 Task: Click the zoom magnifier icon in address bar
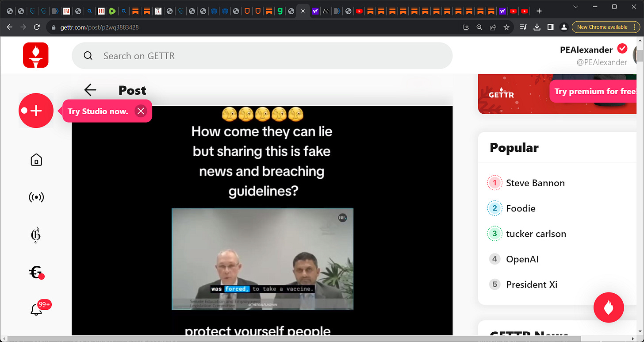(479, 27)
